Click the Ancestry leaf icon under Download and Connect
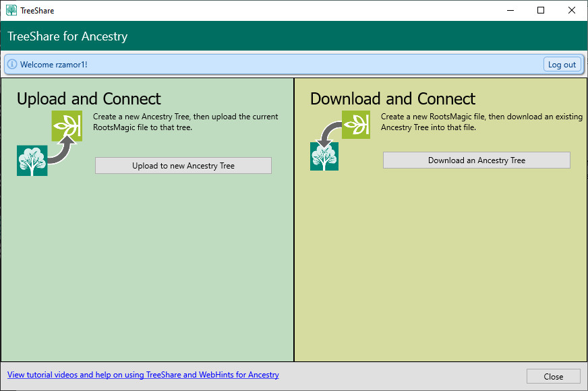The width and height of the screenshot is (588, 391). tap(356, 125)
